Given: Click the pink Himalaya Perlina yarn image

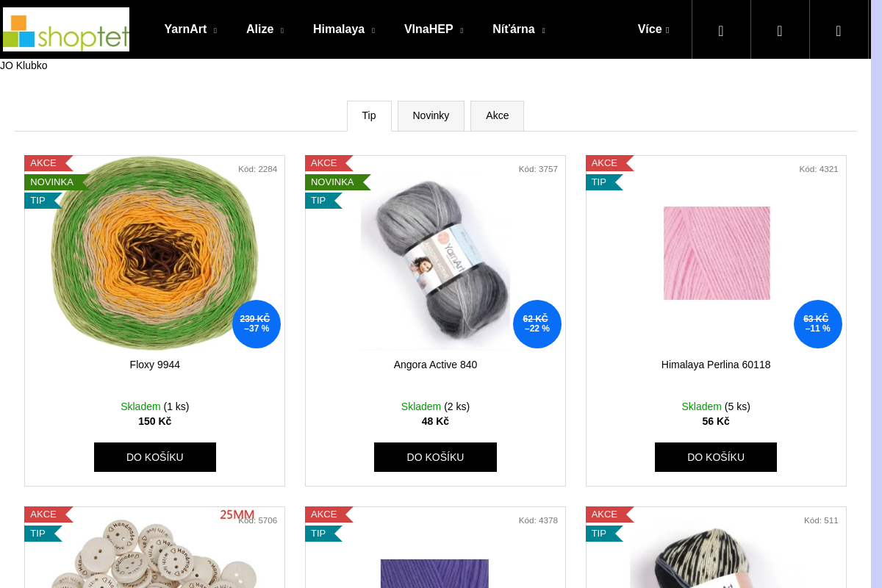Looking at the screenshot, I should click(717, 253).
